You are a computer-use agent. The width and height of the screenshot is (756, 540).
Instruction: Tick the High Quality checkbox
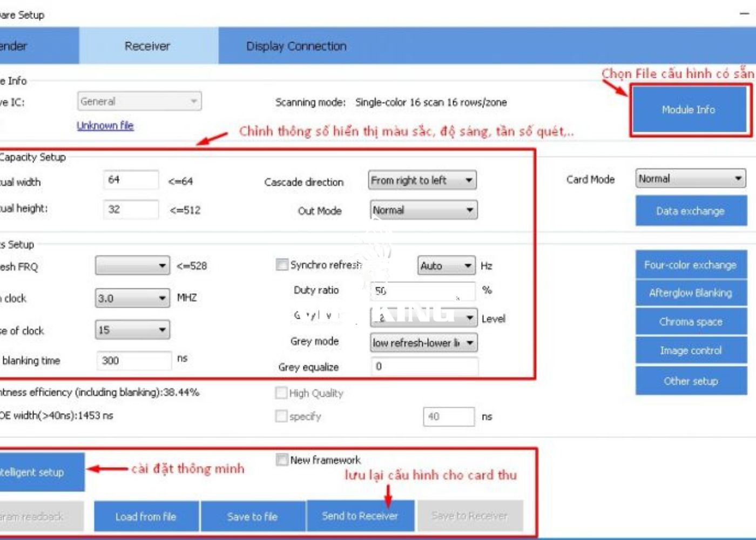(281, 393)
